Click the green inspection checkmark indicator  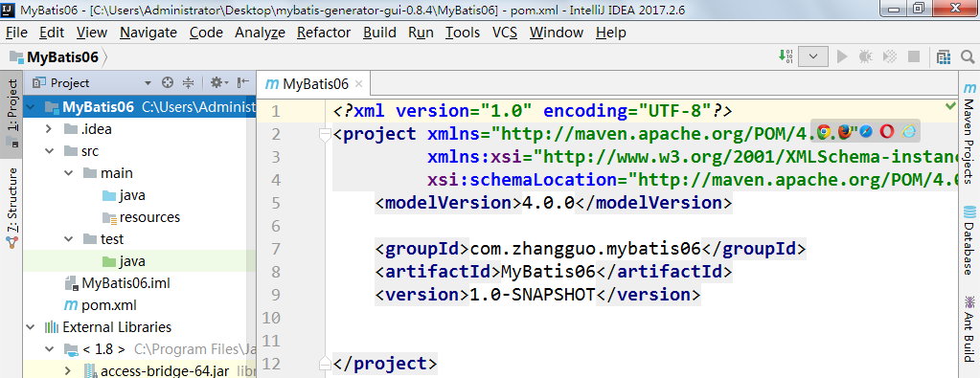coord(951,106)
